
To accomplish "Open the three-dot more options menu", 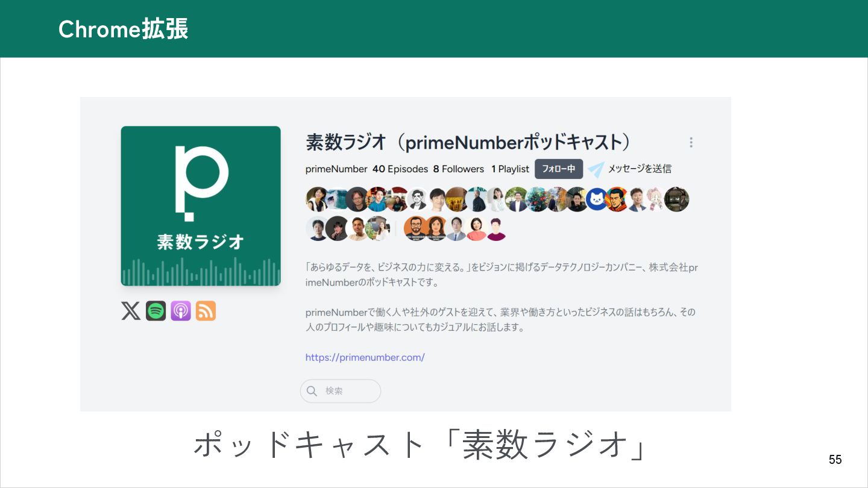I will click(691, 142).
